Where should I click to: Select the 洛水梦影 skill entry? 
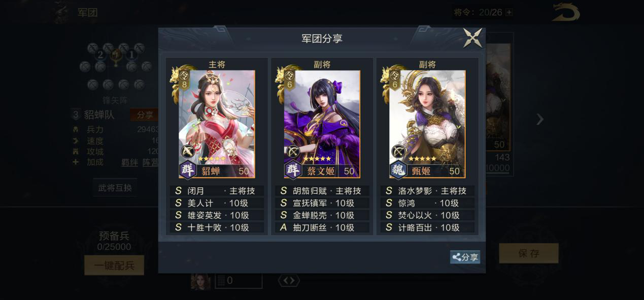[427, 191]
